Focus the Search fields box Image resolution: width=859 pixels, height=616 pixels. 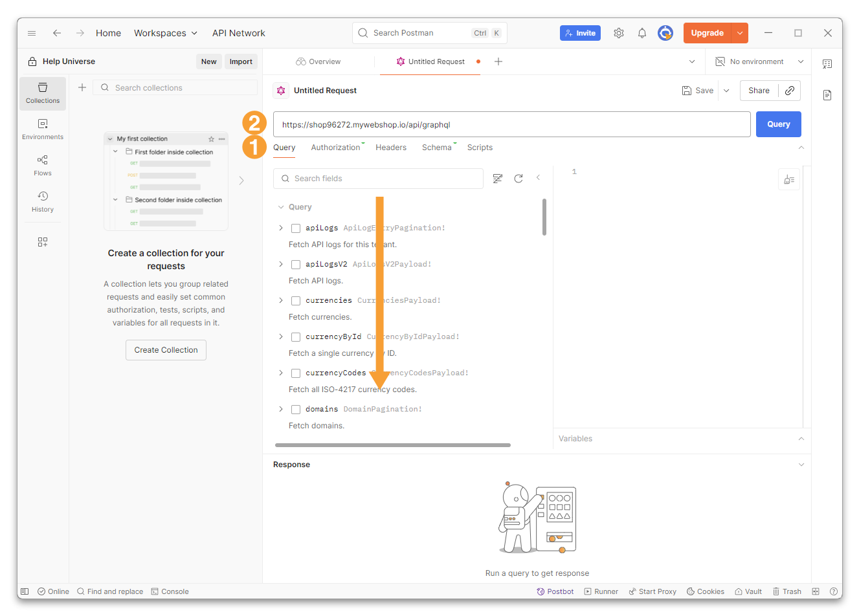[x=379, y=179]
